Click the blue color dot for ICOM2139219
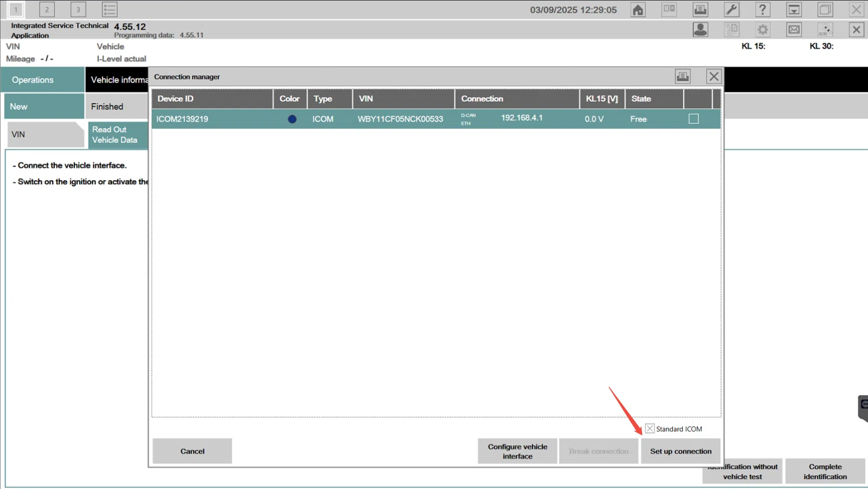The width and height of the screenshot is (868, 489). click(292, 120)
